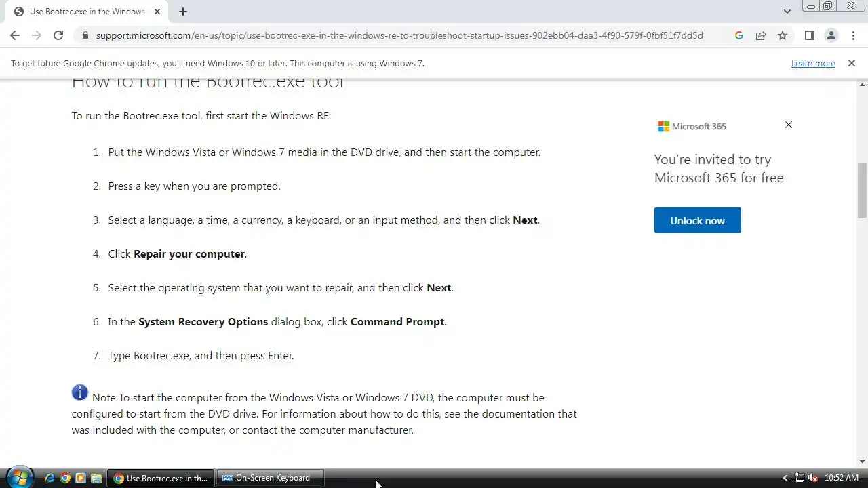Click the muted volume tray icon
The image size is (868, 488).
click(x=813, y=478)
